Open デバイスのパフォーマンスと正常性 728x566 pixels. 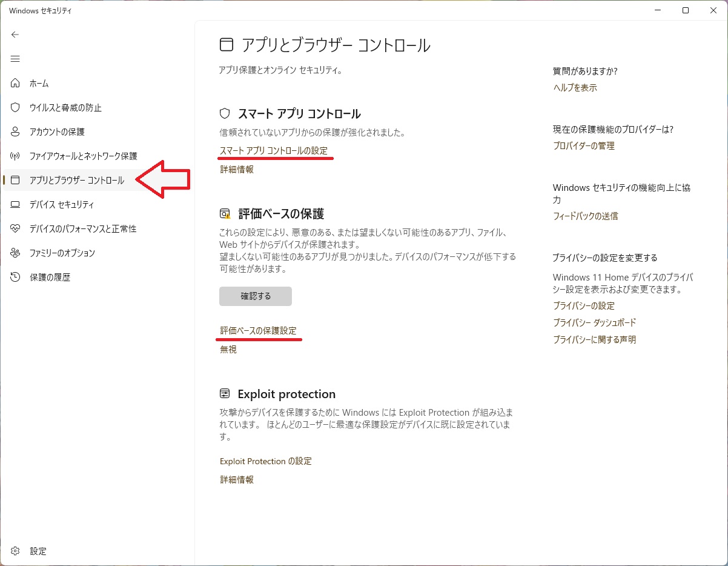83,228
